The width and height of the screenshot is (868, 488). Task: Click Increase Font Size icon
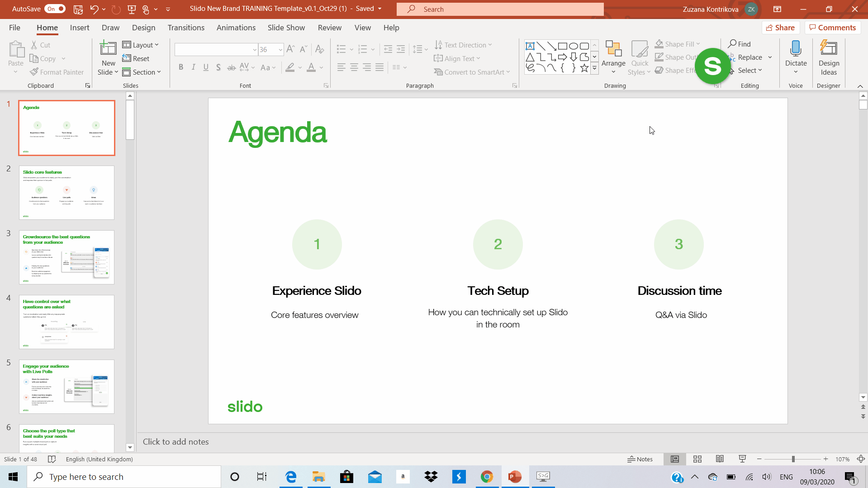[291, 49]
